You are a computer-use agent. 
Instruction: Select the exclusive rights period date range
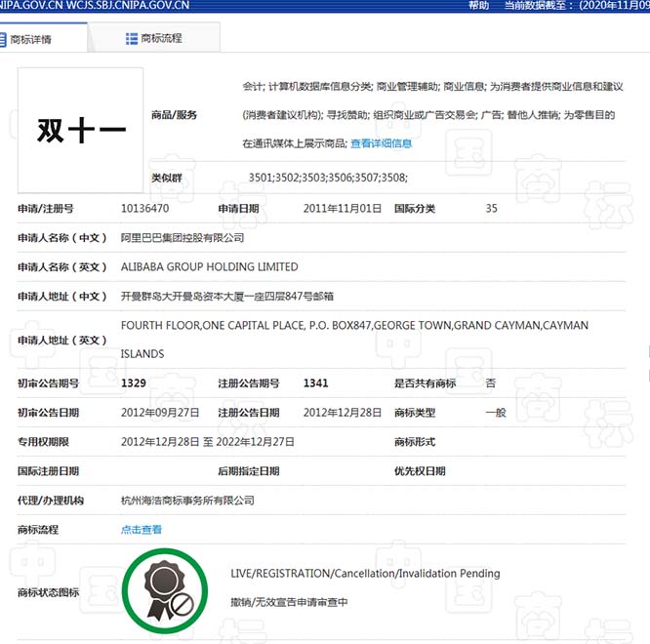point(208,442)
